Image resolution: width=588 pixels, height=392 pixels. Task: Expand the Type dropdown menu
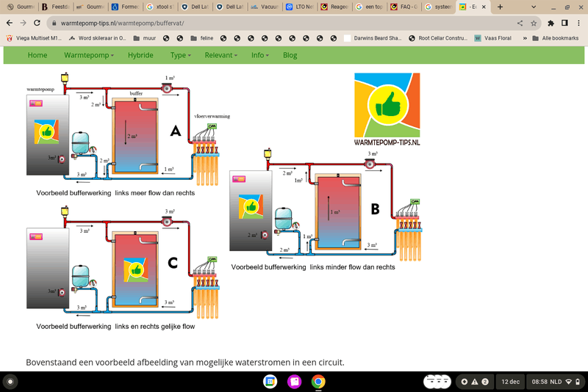[180, 55]
